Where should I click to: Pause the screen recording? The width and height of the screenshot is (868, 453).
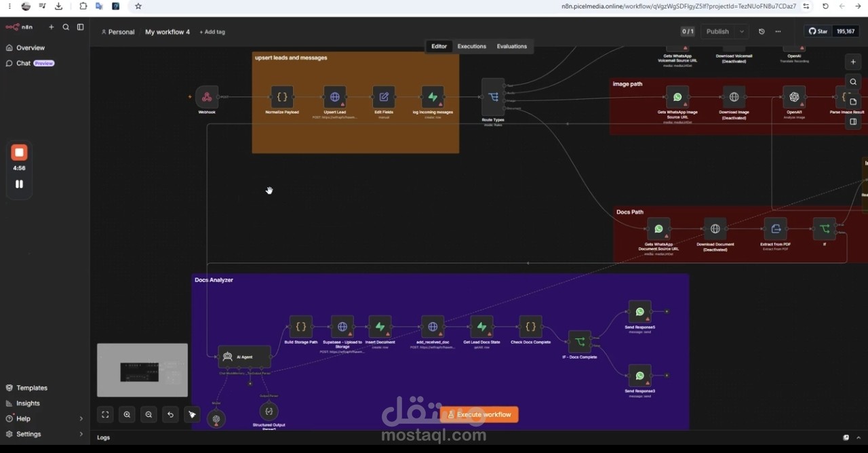pyautogui.click(x=19, y=184)
